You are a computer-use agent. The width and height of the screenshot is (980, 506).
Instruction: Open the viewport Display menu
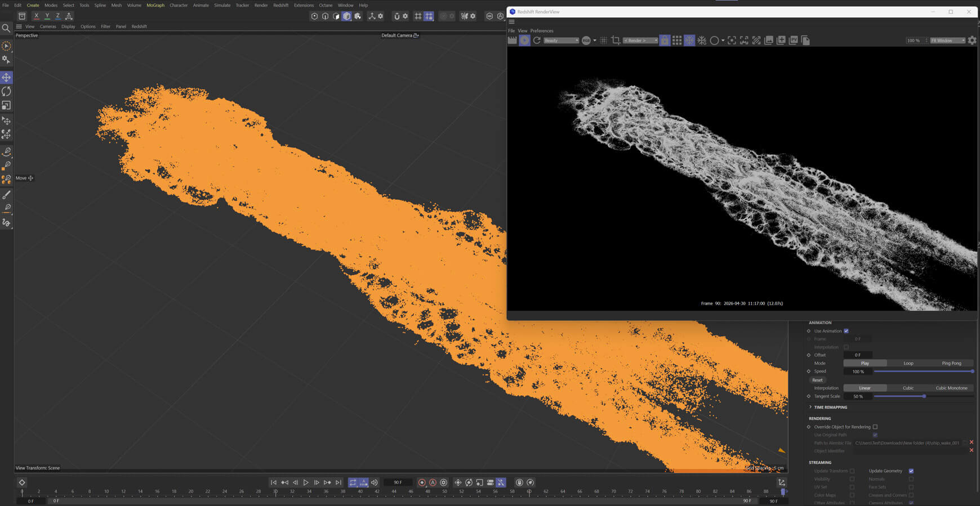(68, 26)
